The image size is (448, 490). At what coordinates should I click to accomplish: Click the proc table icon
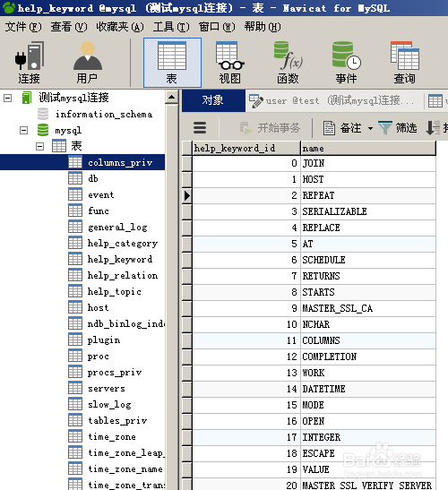pos(75,356)
